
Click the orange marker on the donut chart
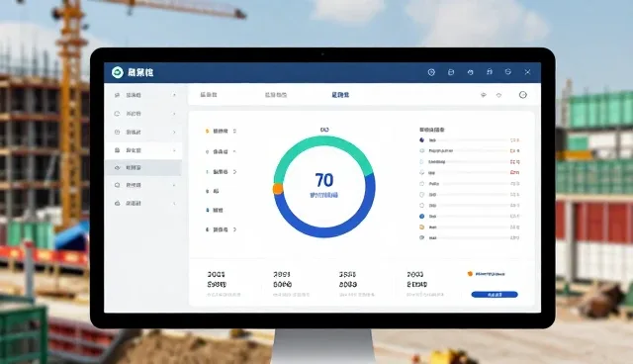point(278,189)
